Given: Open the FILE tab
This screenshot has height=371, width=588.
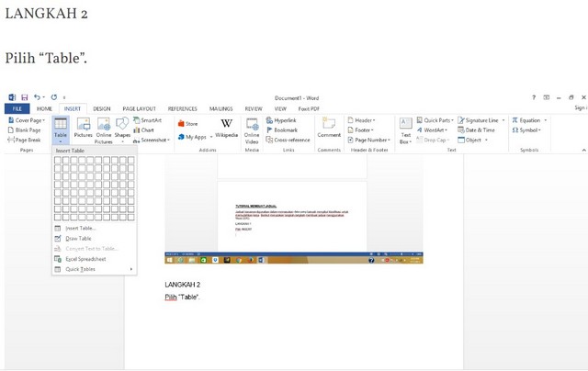Looking at the screenshot, I should tap(17, 108).
